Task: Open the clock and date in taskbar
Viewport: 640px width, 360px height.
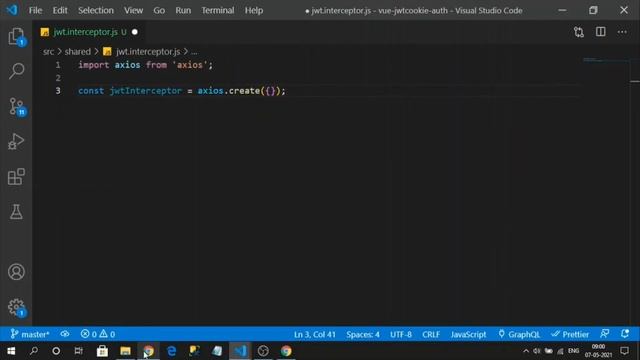Action: 598,351
